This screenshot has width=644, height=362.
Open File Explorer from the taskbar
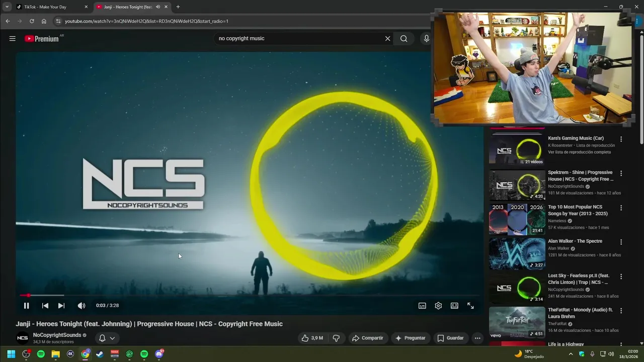click(x=55, y=354)
